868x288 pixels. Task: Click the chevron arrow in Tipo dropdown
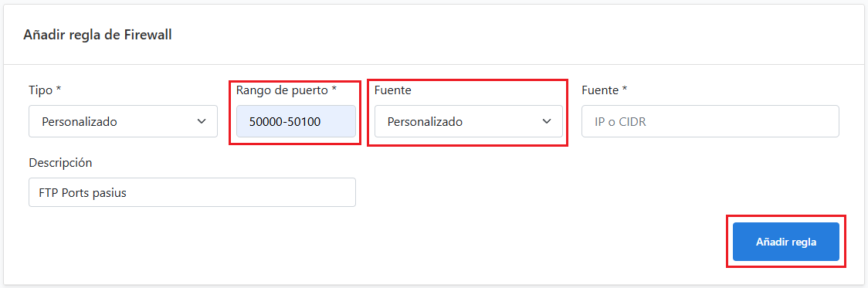(x=202, y=121)
